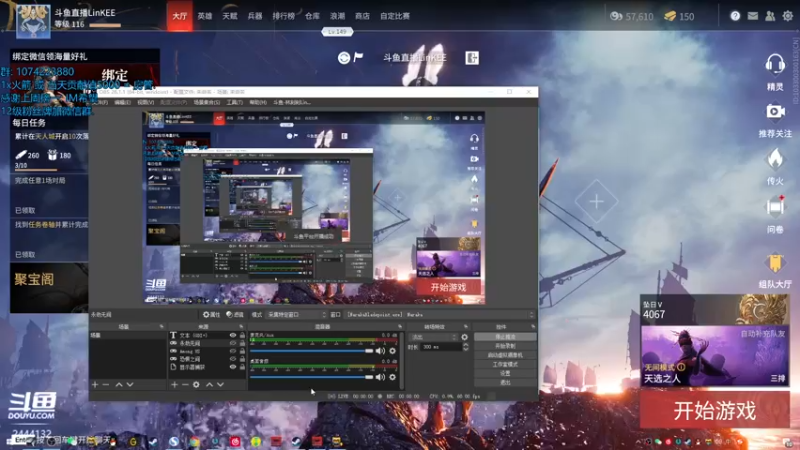Open the 窗口 window selection dropdown
800x450 pixels.
tap(439, 315)
